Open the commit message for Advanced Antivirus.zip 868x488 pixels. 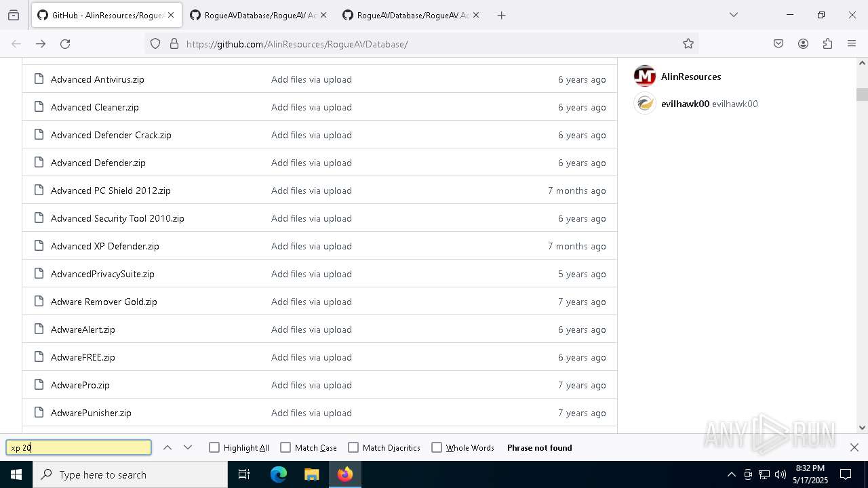pos(311,79)
